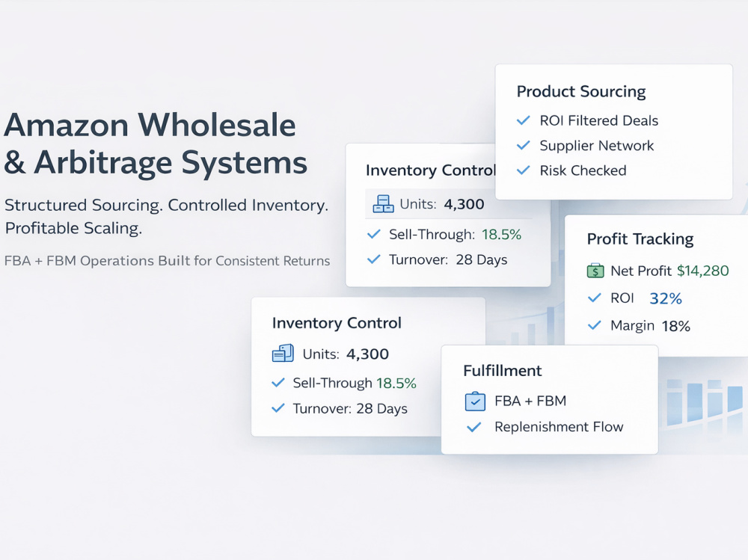Viewport: 748px width, 560px height.
Task: Click the 18% Margin value
Action: 676,326
